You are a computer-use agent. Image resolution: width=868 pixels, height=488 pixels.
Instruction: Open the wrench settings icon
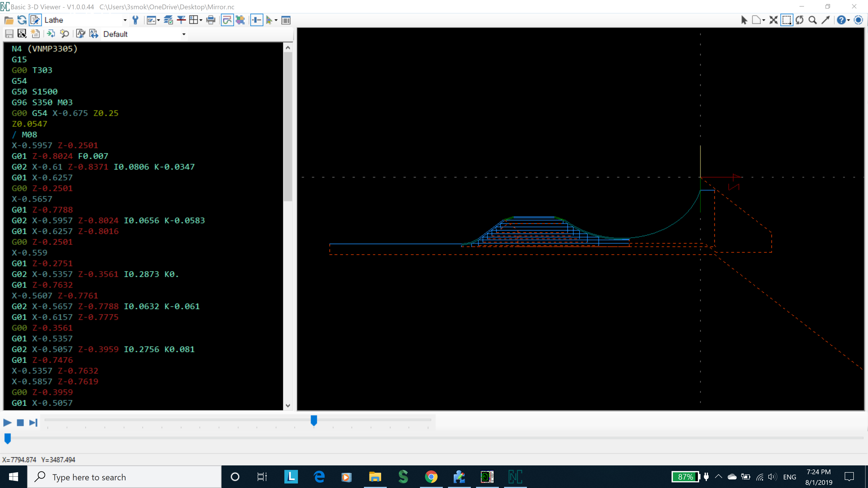pos(135,20)
